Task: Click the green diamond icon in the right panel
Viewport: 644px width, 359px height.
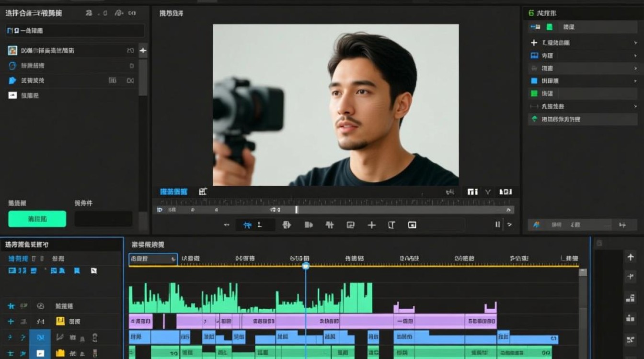Action: tap(534, 119)
